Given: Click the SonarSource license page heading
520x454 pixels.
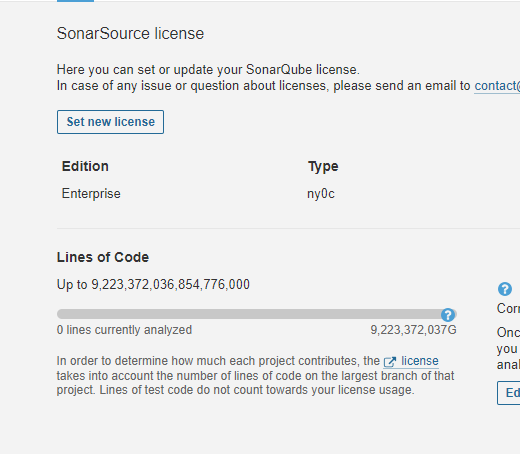Looking at the screenshot, I should pyautogui.click(x=130, y=33).
